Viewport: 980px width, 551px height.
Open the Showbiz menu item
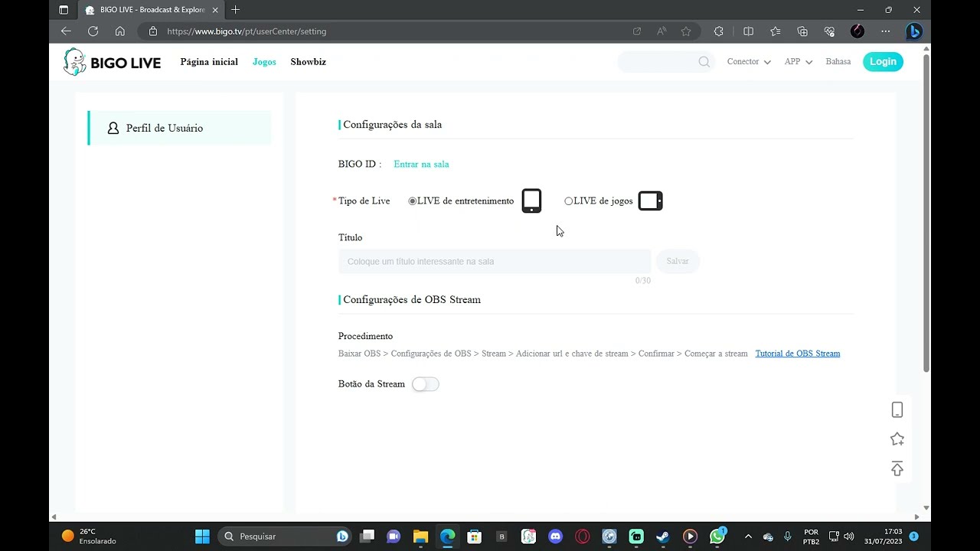[309, 62]
